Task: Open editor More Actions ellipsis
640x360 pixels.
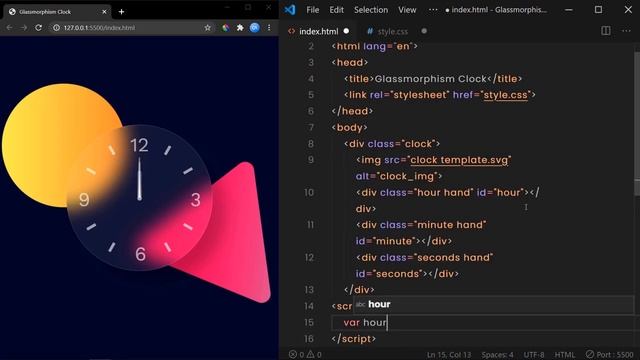Action: (x=626, y=31)
